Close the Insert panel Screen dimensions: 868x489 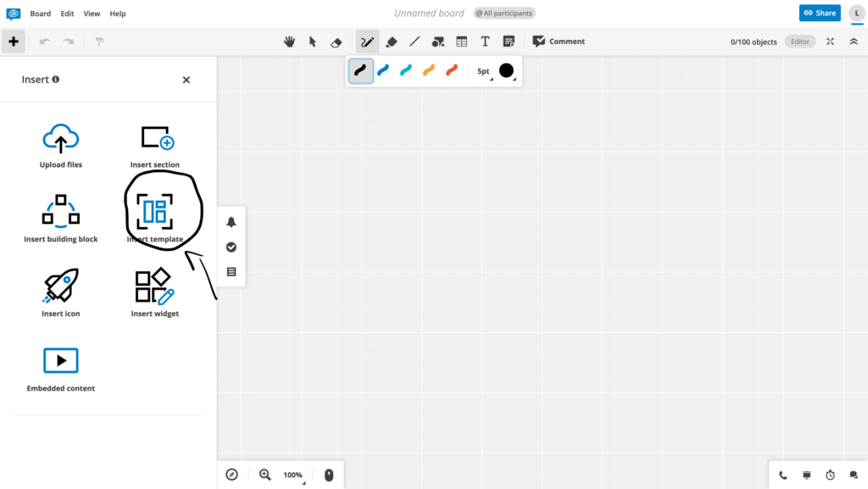coord(186,80)
